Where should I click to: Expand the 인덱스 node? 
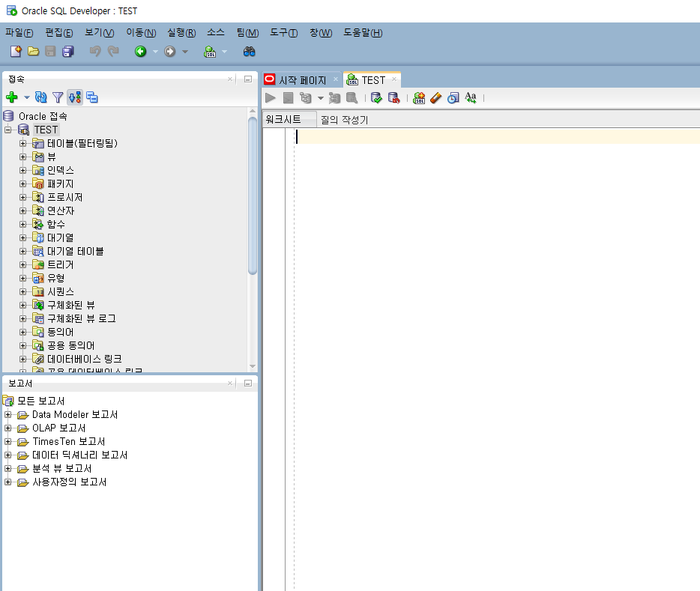22,170
